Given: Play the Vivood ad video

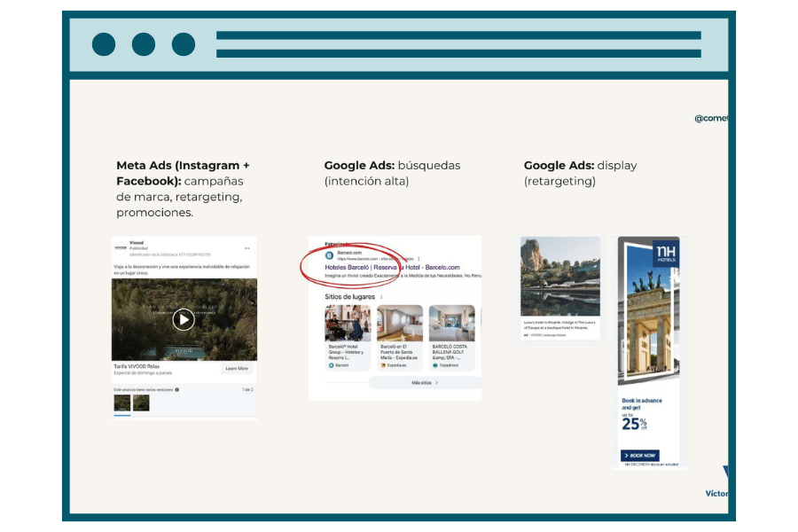Looking at the screenshot, I should click(184, 320).
